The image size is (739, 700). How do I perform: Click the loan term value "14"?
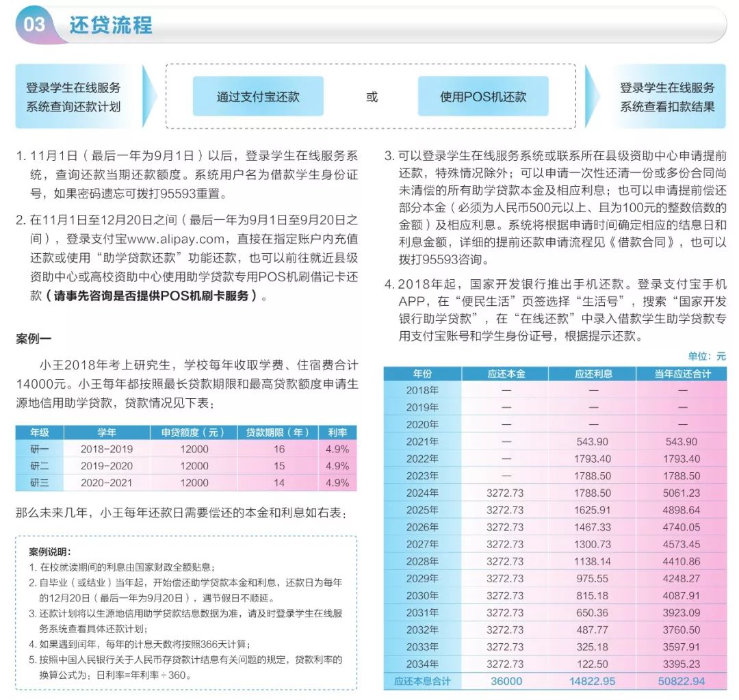point(279,483)
